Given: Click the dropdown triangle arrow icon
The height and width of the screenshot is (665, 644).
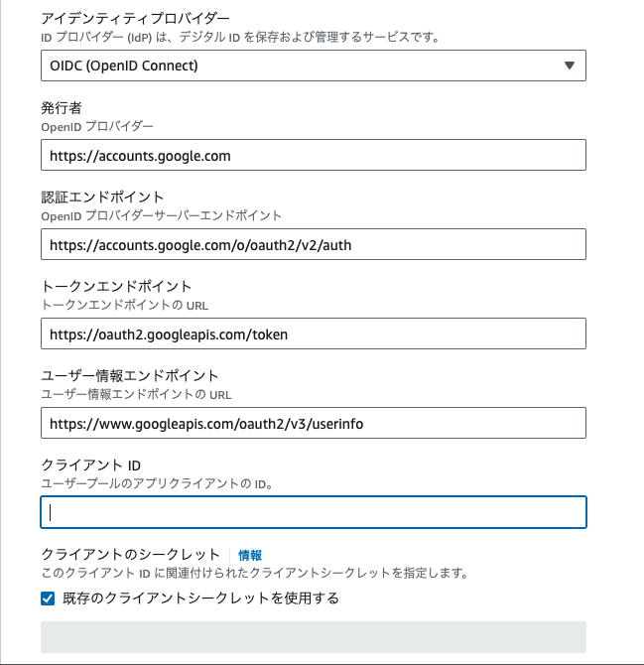Looking at the screenshot, I should (570, 66).
